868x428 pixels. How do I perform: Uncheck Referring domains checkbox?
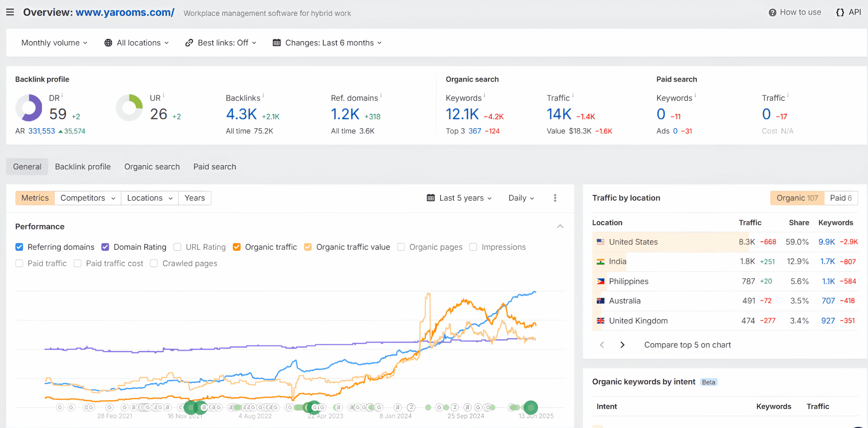tap(19, 247)
